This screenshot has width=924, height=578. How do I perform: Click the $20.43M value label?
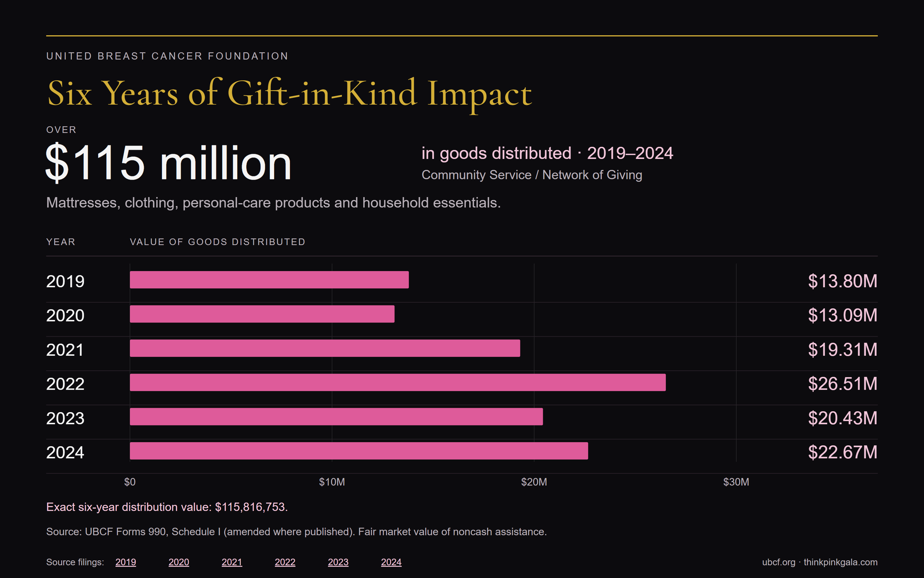tap(843, 418)
